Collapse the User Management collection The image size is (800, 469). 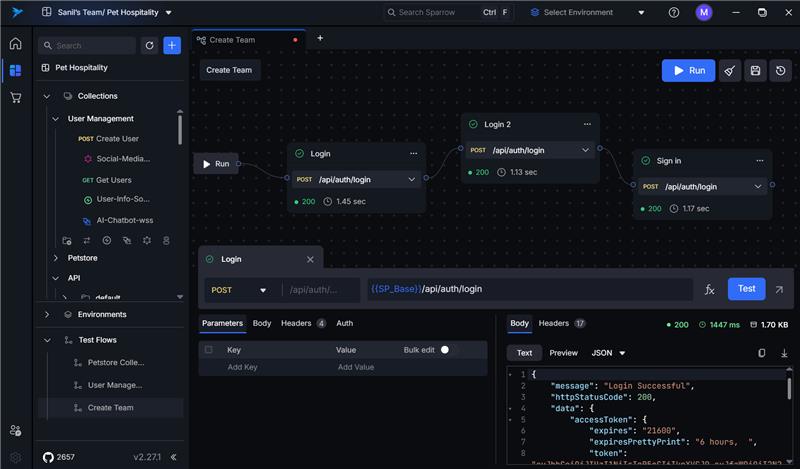click(x=56, y=118)
